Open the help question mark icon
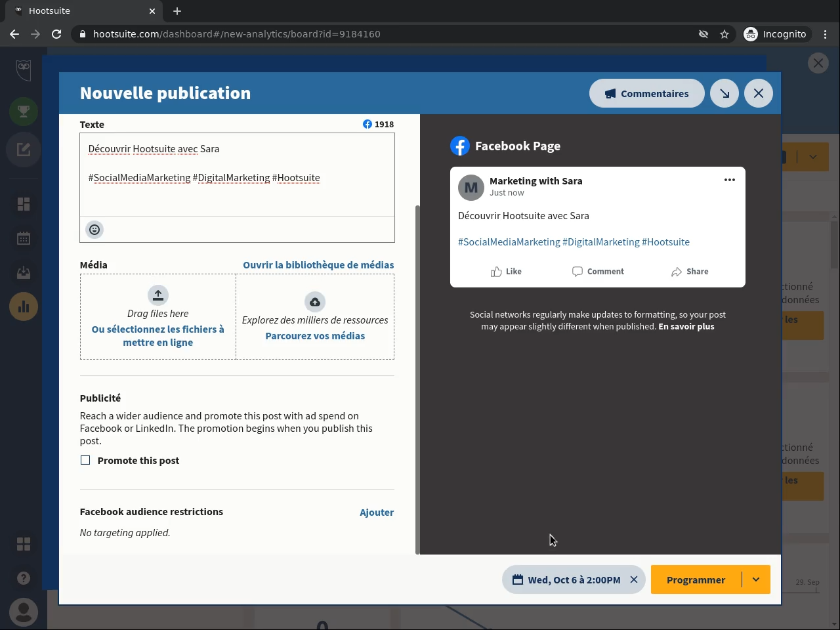840x630 pixels. 24,578
